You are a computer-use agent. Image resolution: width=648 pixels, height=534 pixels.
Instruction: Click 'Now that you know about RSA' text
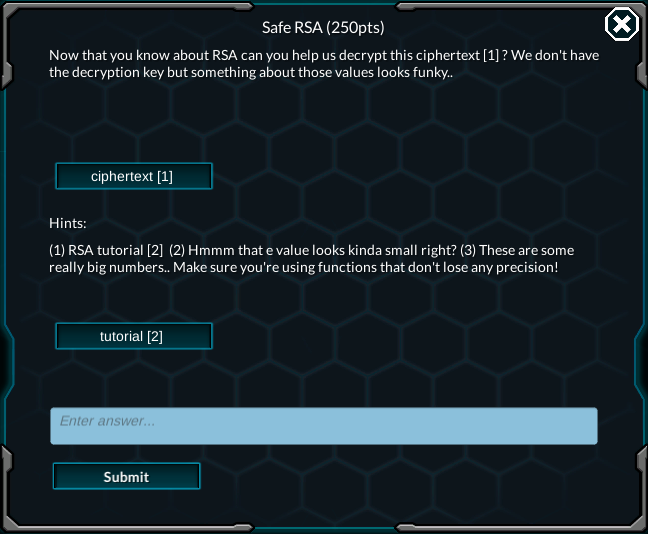point(143,55)
